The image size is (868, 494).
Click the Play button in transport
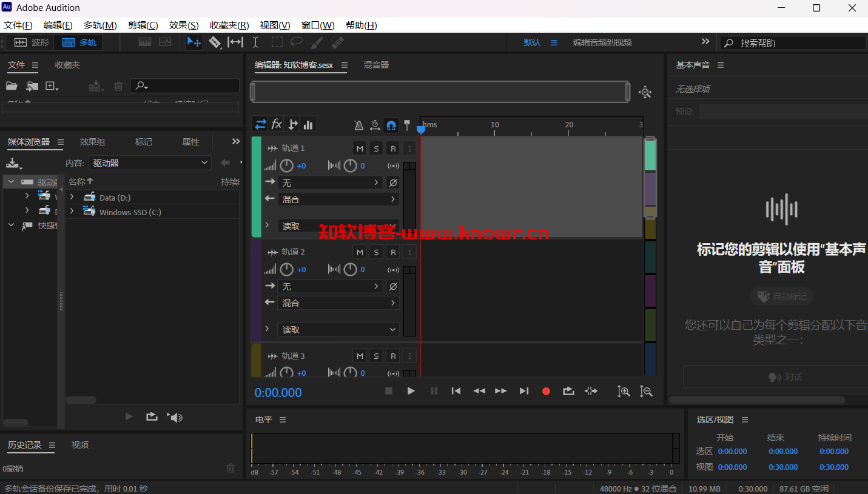click(411, 391)
